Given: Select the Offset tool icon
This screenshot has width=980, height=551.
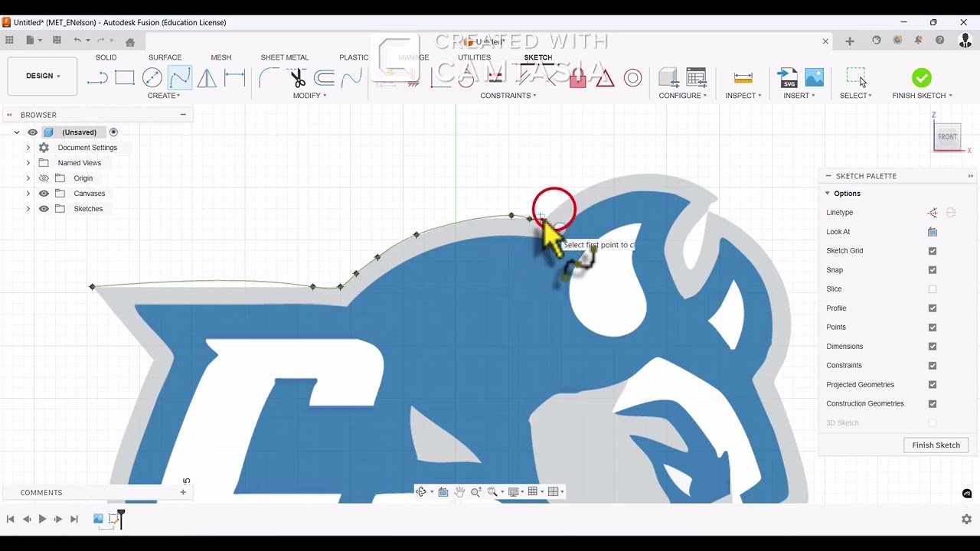Looking at the screenshot, I should tap(325, 77).
